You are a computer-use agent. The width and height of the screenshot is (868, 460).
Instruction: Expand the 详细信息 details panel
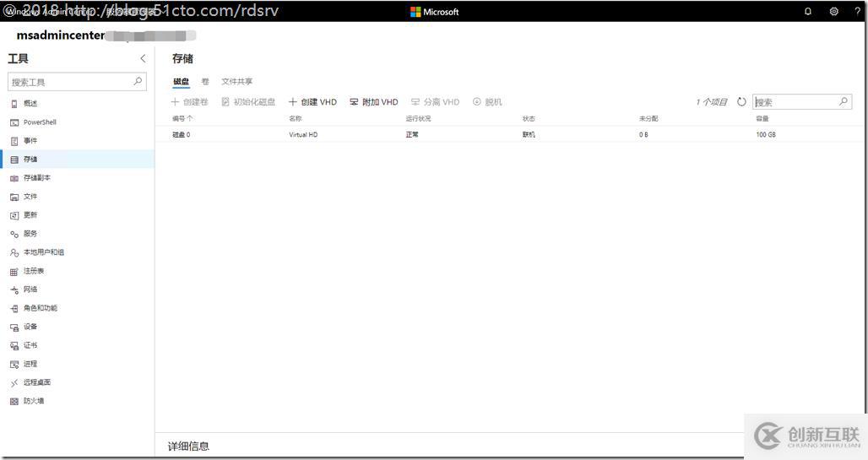pos(188,446)
